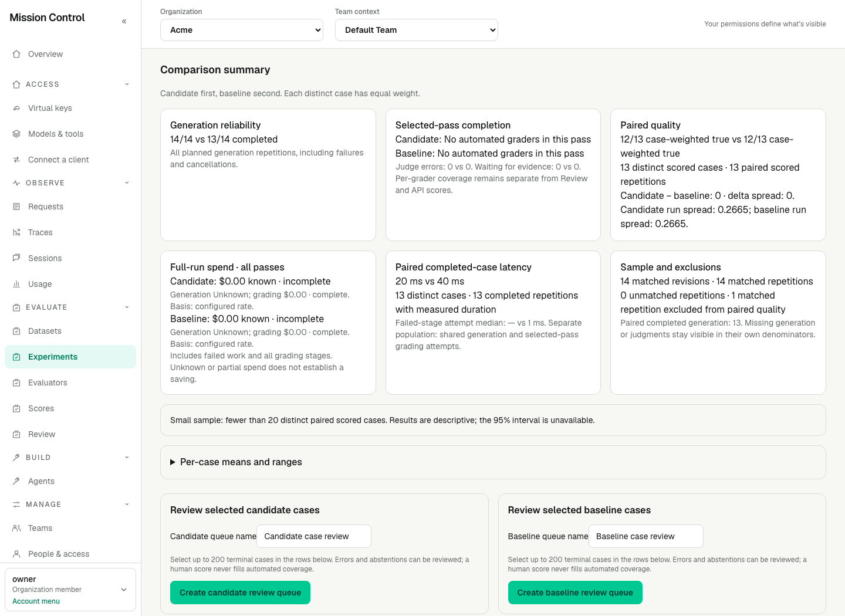Click the Candidate queue name field
Viewport: 845px width, 616px height.
pos(314,536)
